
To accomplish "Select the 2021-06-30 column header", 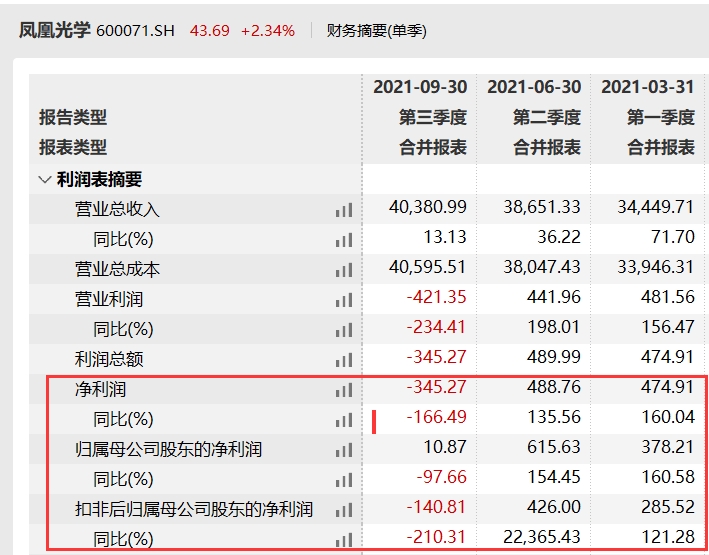I will click(x=534, y=87).
